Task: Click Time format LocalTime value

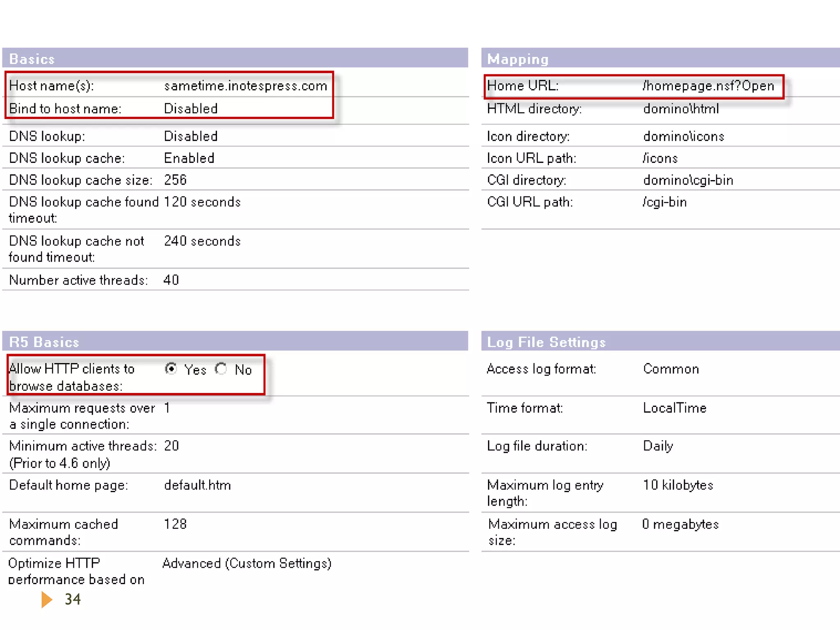Action: [674, 408]
